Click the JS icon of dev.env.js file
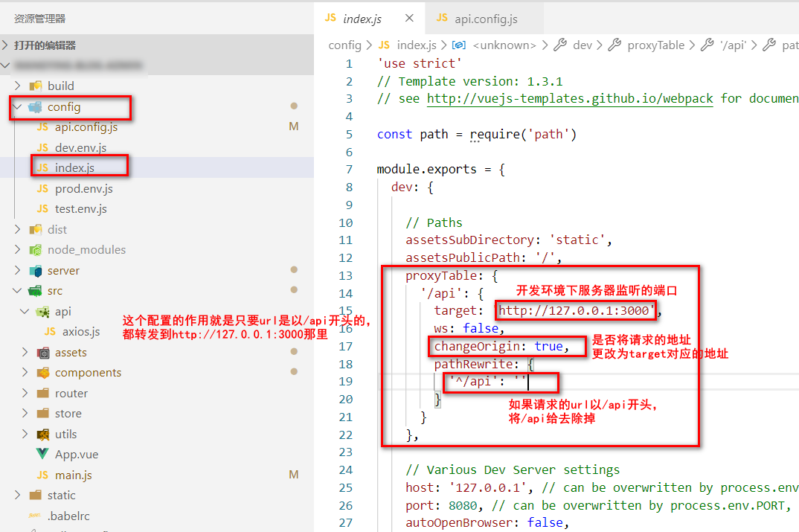The width and height of the screenshot is (799, 532). (43, 148)
